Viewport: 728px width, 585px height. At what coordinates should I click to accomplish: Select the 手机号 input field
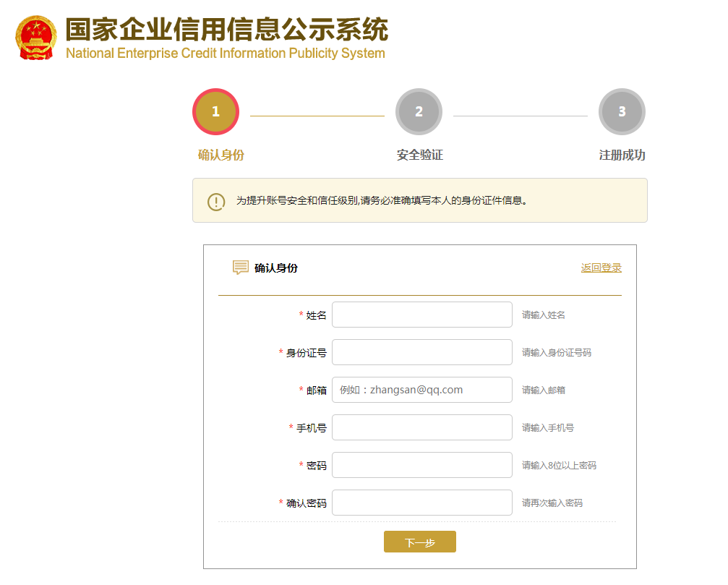[x=421, y=428]
